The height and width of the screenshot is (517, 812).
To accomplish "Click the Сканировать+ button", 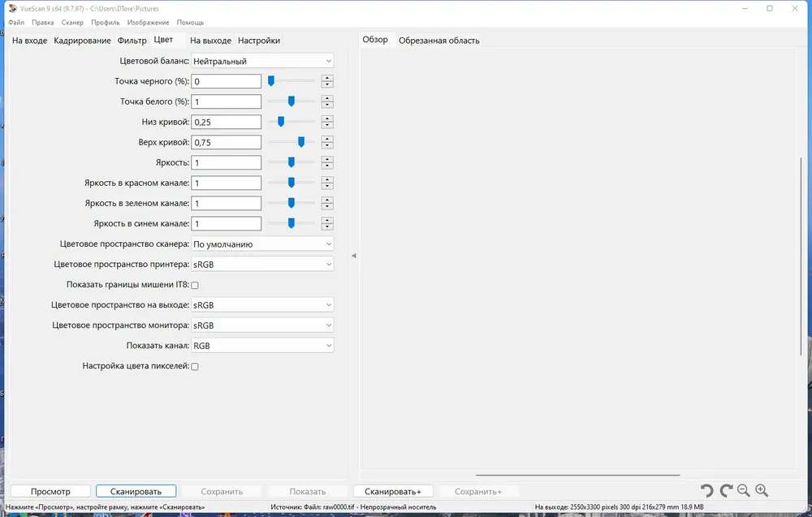I will 393,491.
